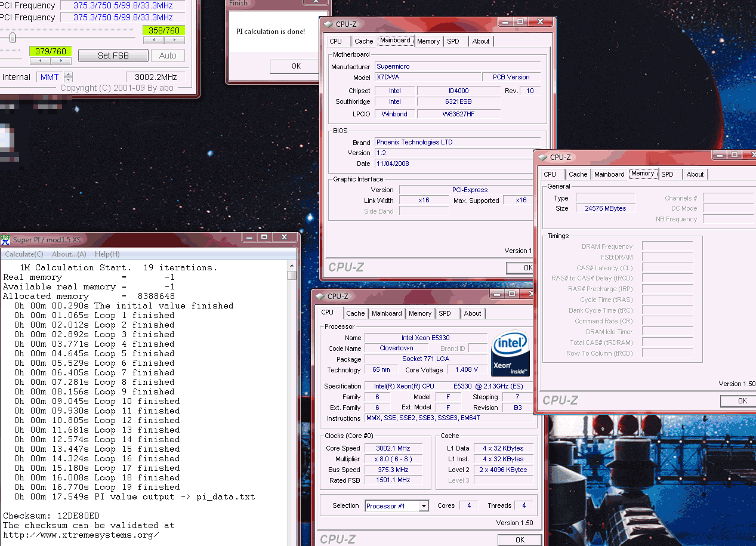Screen dimensions: 756x546
Task: Click the Set FSB button
Action: click(113, 55)
